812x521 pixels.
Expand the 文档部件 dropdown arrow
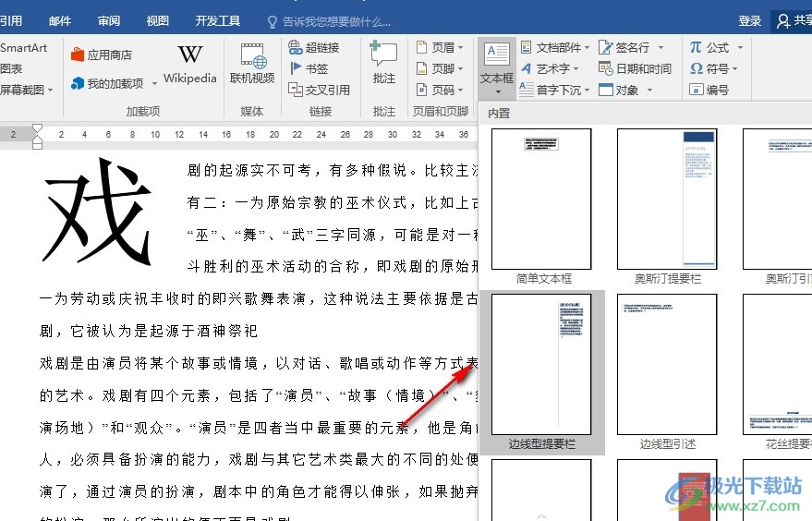pos(587,48)
